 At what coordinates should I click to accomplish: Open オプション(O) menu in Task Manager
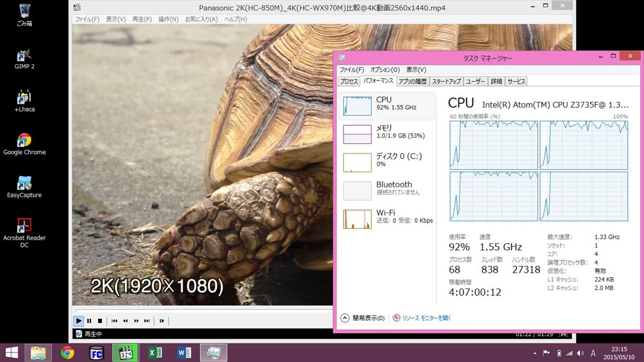pos(385,70)
